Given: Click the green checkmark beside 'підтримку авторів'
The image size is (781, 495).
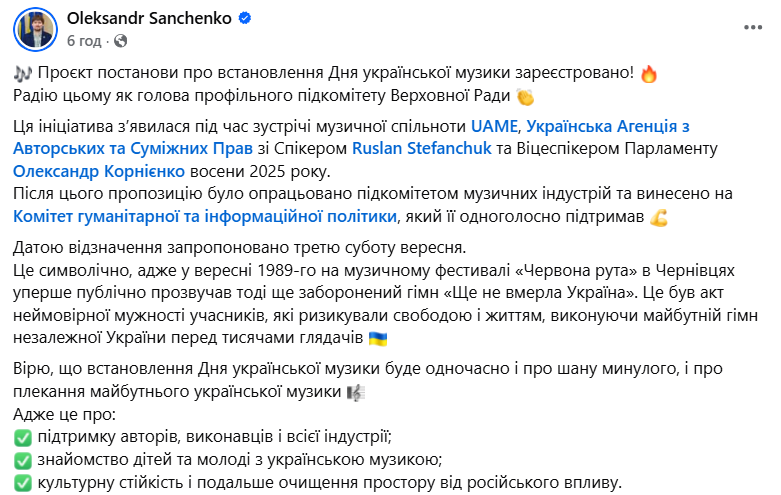Looking at the screenshot, I should pyautogui.click(x=24, y=437).
